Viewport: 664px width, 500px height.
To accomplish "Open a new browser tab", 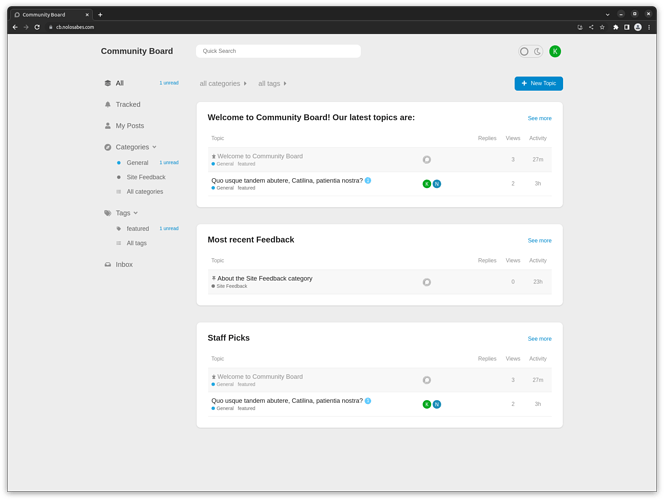I will [100, 15].
